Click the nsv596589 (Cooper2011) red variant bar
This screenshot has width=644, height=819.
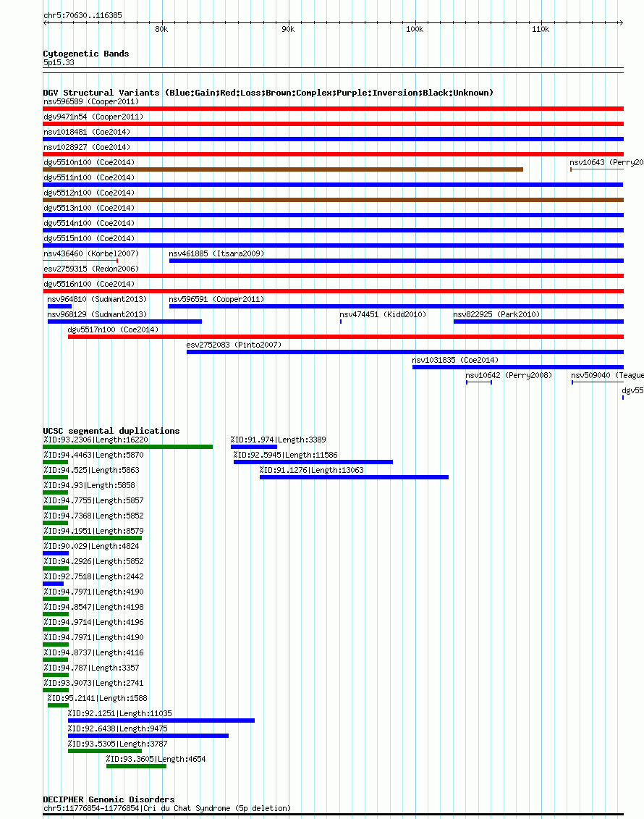tap(333, 109)
